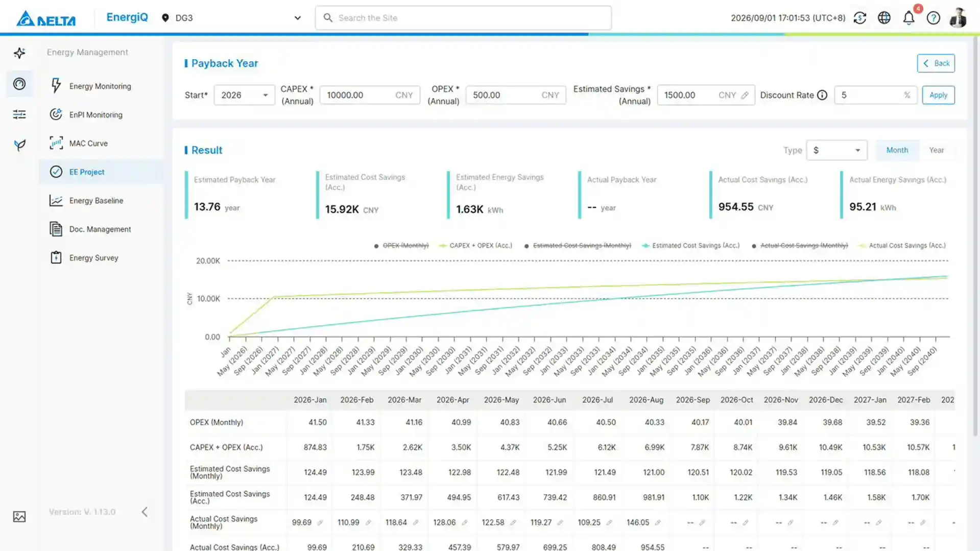
Task: Toggle Estimated Cost Savings (Monthly) legend series
Action: [x=577, y=246]
